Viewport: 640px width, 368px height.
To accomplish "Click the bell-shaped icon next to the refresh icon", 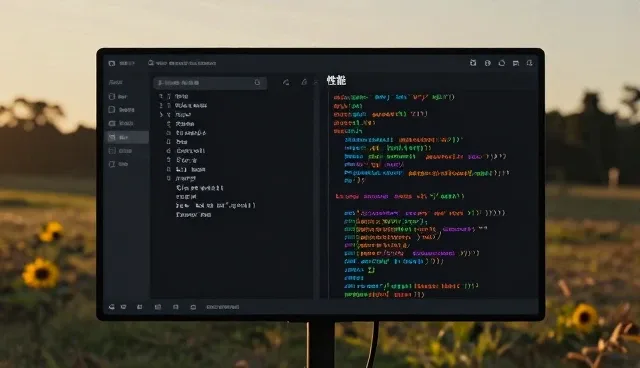I will [x=304, y=82].
